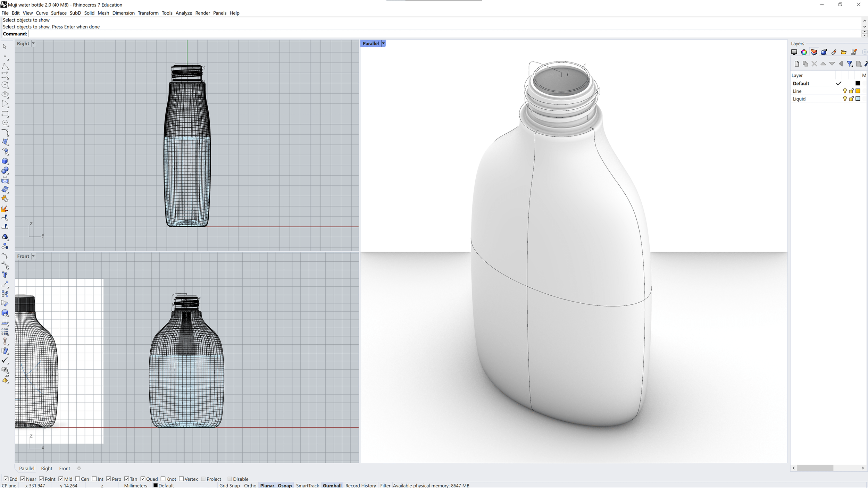Toggle Ortho in the status bar
This screenshot has height=488, width=868.
click(x=250, y=485)
